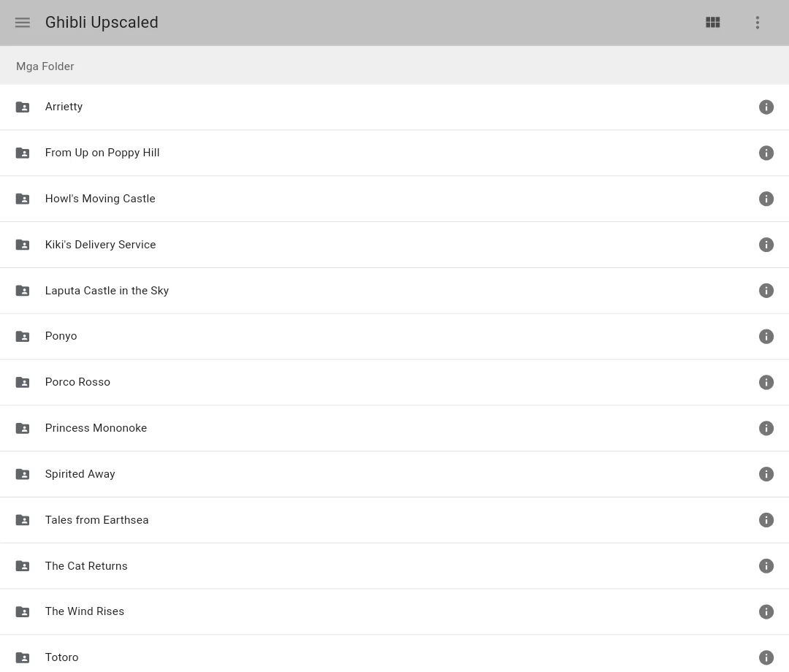Open From Up on Poppy Hill folder

point(394,153)
